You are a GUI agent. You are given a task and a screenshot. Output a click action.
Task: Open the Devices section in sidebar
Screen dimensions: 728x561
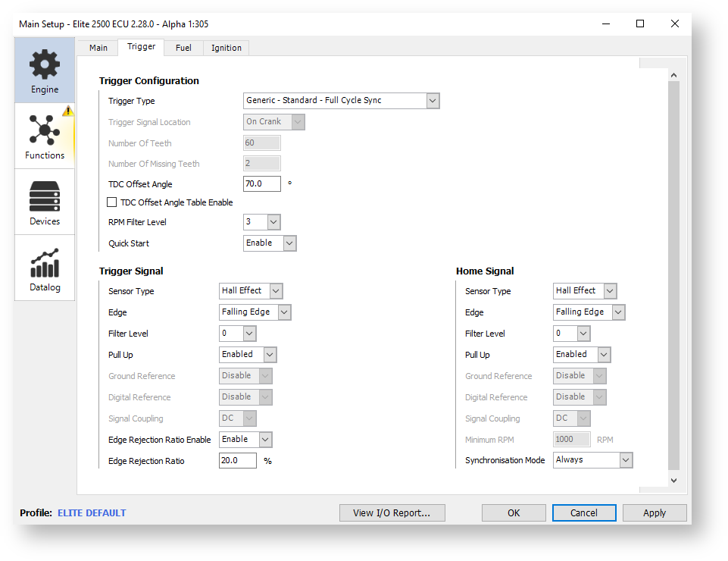[x=45, y=202]
